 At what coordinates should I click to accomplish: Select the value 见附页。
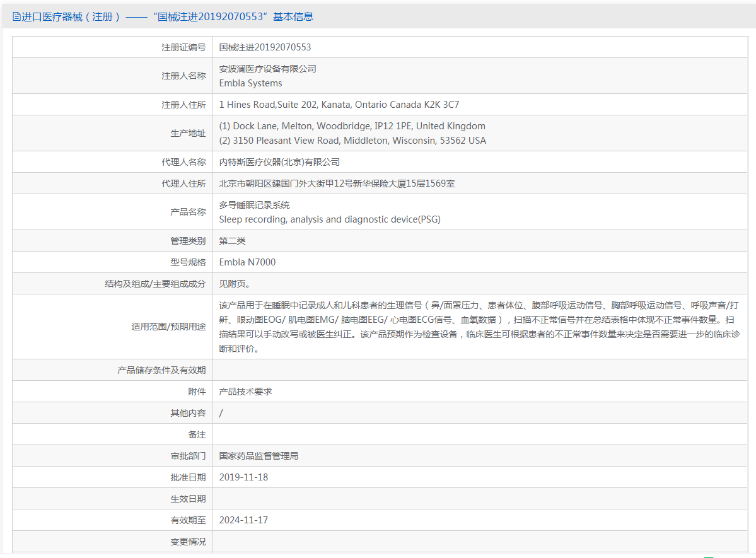(x=235, y=284)
